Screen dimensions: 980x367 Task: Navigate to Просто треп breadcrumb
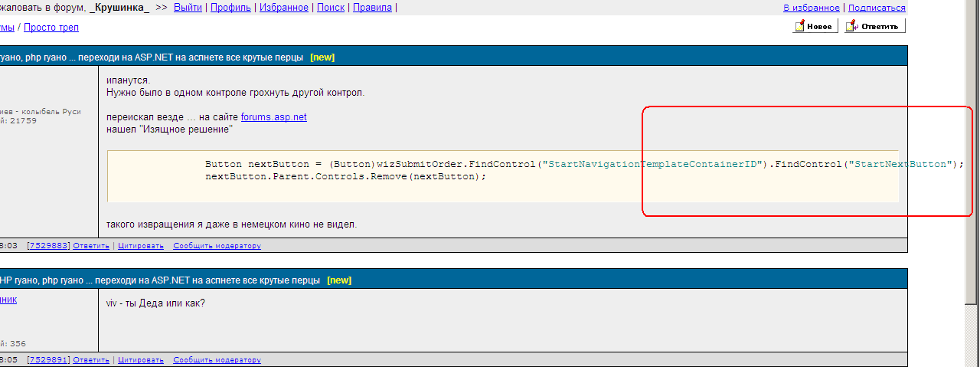pos(51,28)
